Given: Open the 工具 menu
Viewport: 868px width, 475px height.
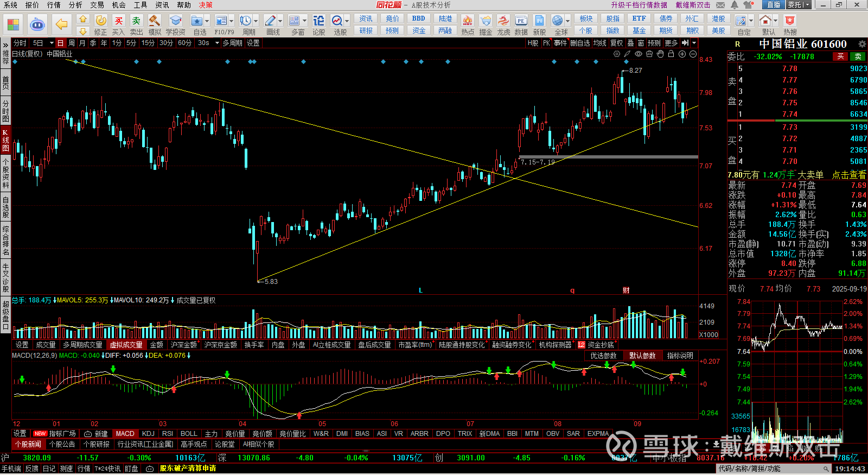Looking at the screenshot, I should coord(141,5).
